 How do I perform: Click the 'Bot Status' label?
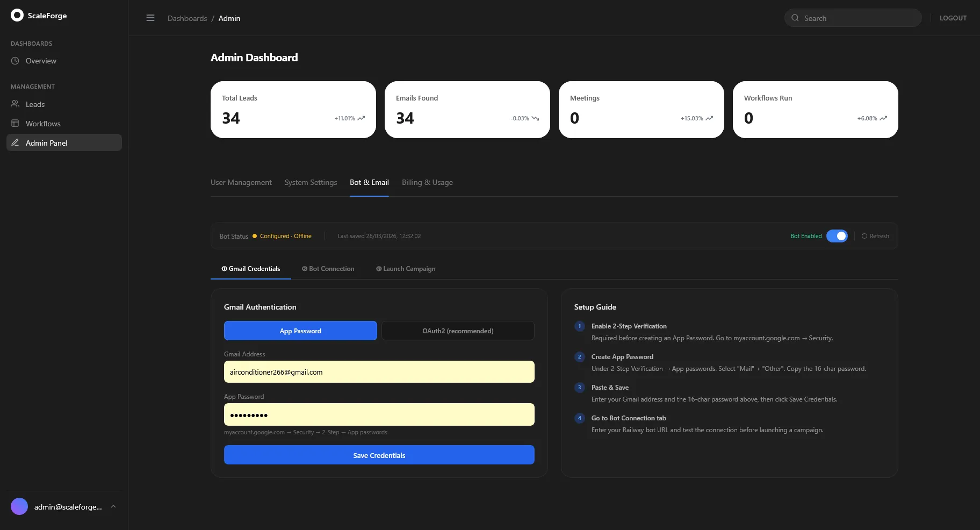point(234,237)
